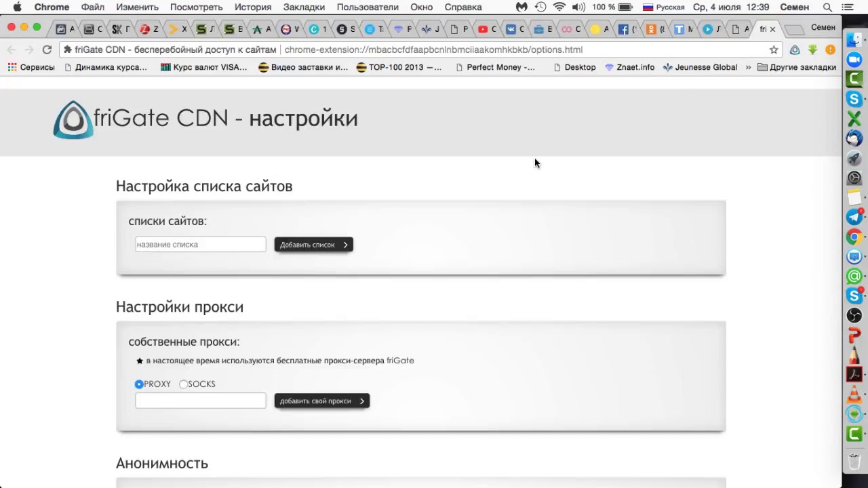Open the Znaet.info bookmark
Image resolution: width=868 pixels, height=488 pixels.
(x=630, y=67)
